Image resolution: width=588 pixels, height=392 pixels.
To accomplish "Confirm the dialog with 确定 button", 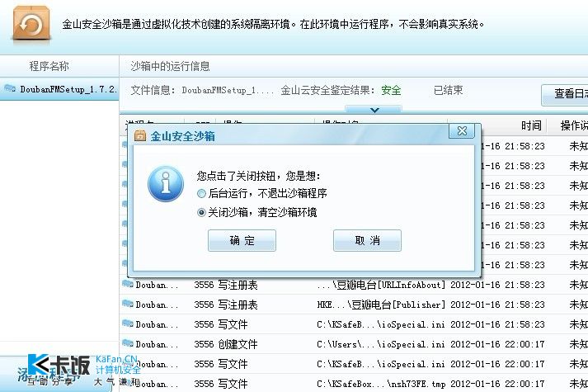I will [x=242, y=240].
